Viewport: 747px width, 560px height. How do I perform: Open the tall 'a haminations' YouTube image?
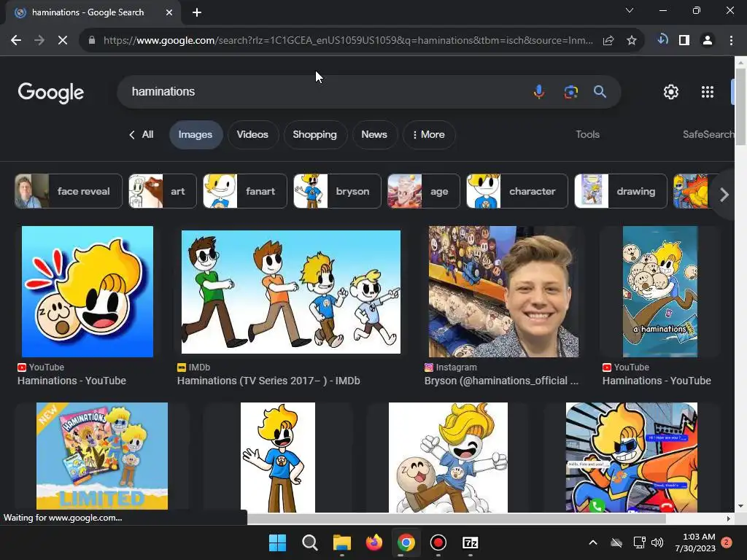(659, 292)
